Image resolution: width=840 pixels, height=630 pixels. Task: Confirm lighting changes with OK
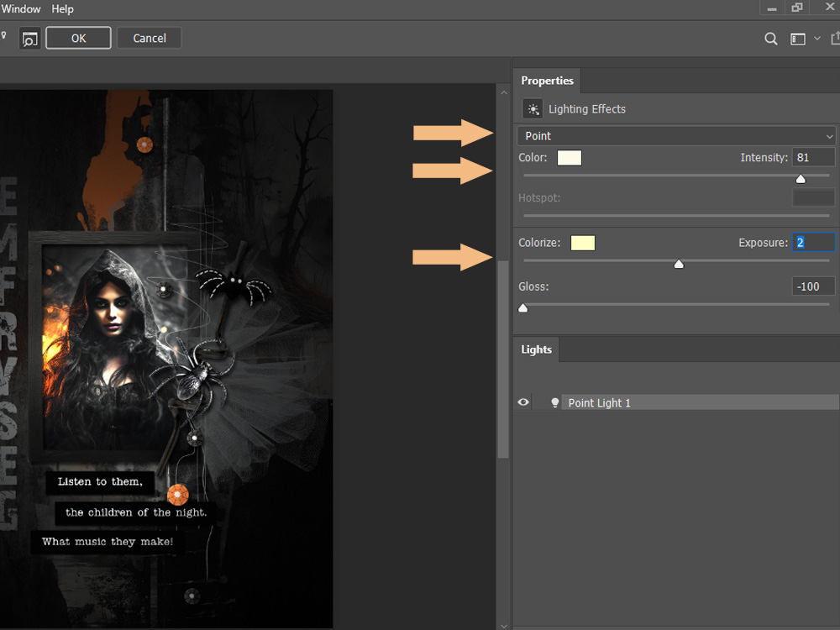point(78,38)
